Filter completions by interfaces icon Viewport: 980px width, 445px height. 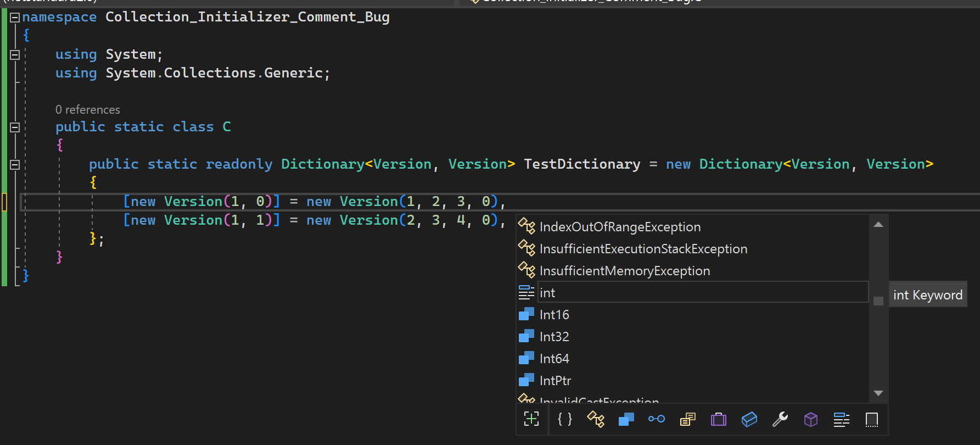click(x=657, y=419)
